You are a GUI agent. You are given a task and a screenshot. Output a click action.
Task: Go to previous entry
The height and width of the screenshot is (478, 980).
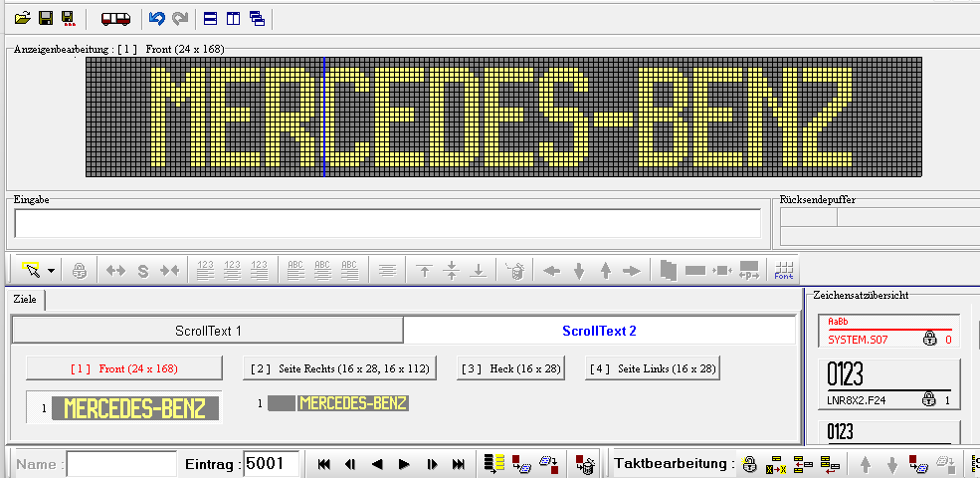pos(377,464)
